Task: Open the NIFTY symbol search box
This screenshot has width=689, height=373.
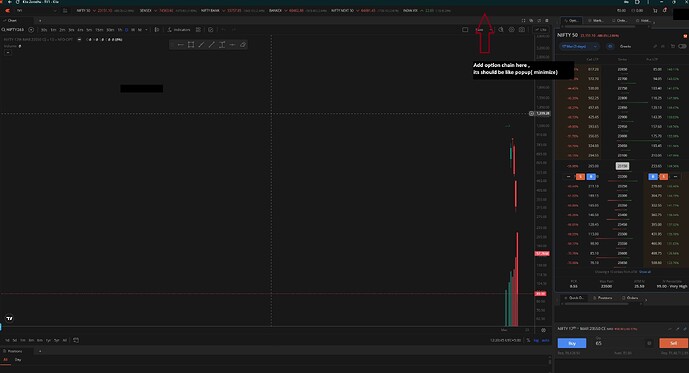Action: (13, 30)
